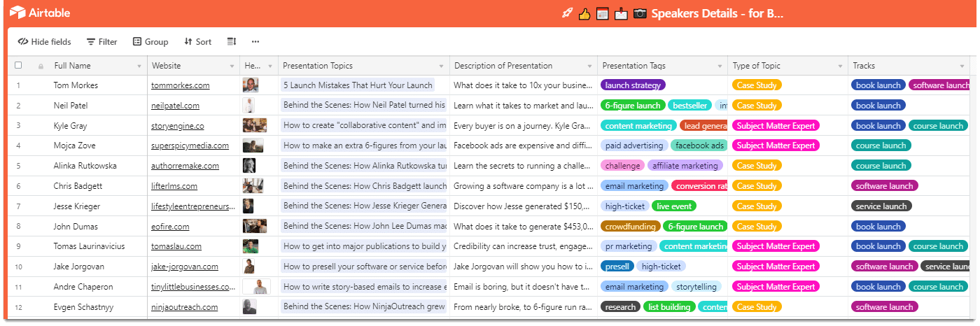The width and height of the screenshot is (980, 326).
Task: Open the Filter option
Action: click(x=102, y=42)
